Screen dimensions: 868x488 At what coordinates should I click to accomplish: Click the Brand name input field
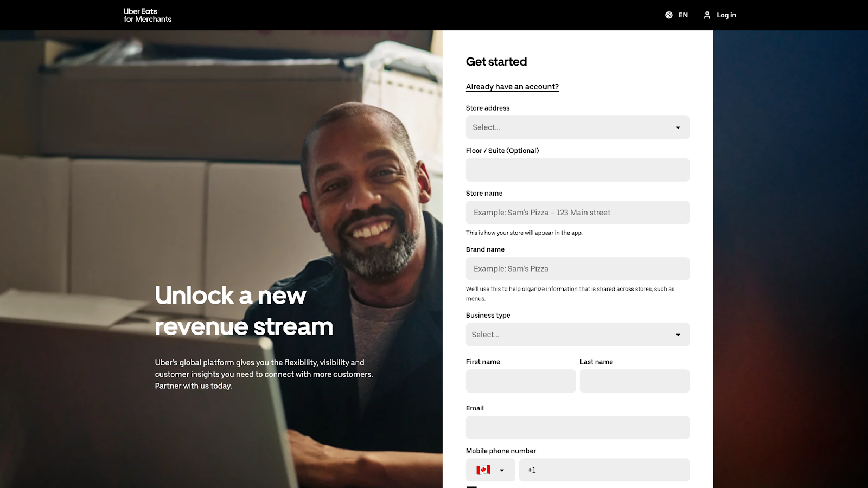577,268
